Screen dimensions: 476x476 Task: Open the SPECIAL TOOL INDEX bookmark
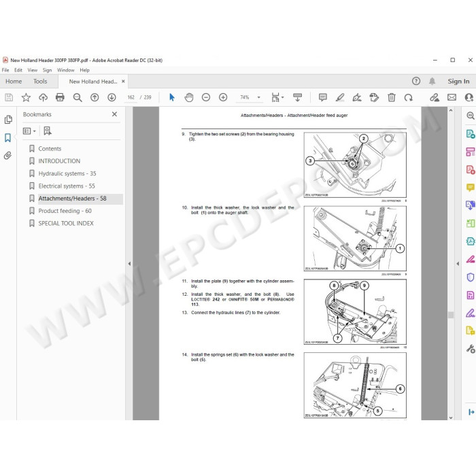[66, 224]
